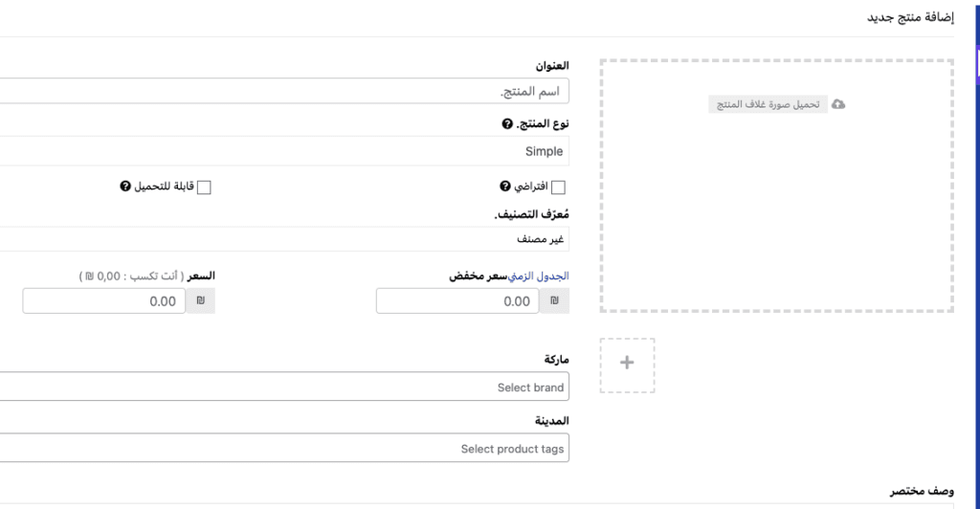Screen dimensions: 980x509
Task: Open the Select brand dropdown
Action: point(284,387)
